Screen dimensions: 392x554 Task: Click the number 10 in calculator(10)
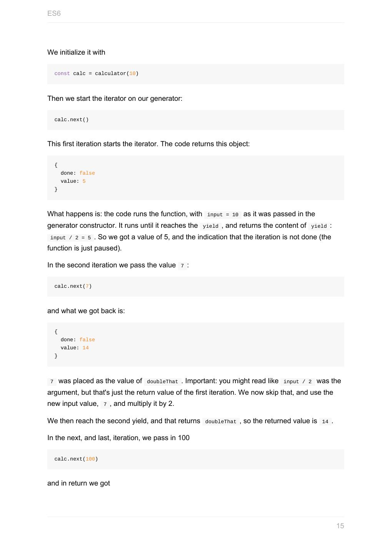[132, 73]
